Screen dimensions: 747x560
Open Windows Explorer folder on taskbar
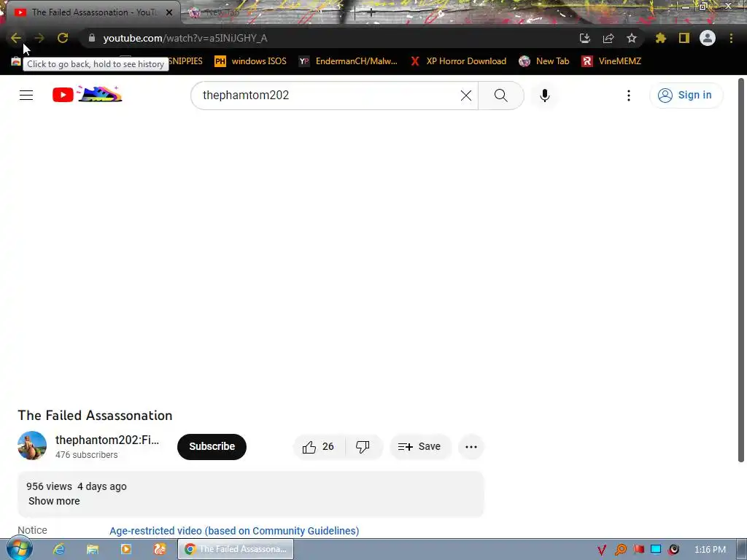pyautogui.click(x=93, y=549)
